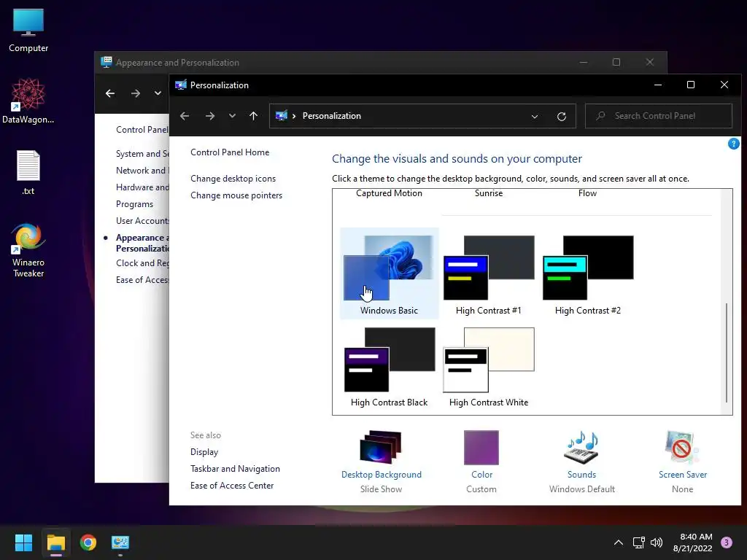This screenshot has height=560, width=747.
Task: Click the search magnifier in Control Panel search
Action: (600, 116)
